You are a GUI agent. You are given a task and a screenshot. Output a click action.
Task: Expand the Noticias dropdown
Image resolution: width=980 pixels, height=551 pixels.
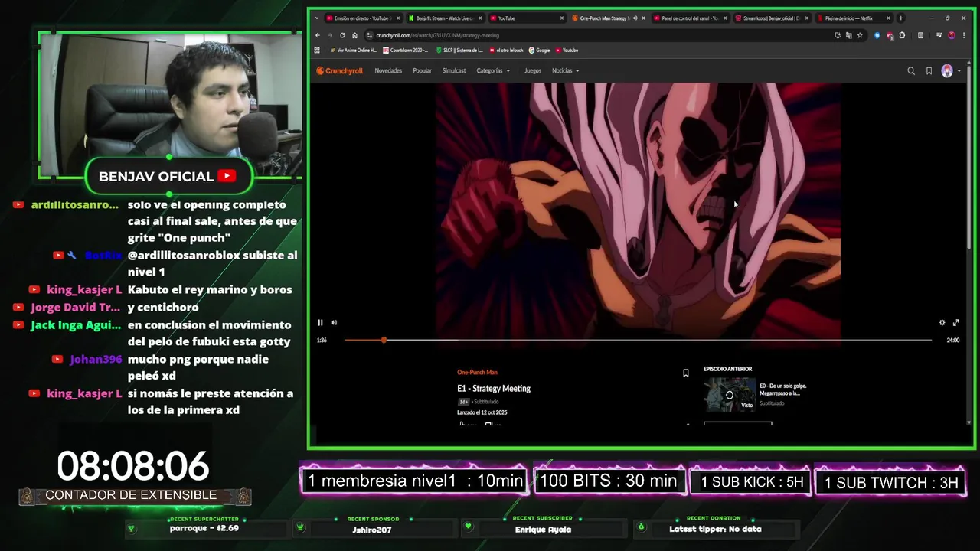point(566,70)
